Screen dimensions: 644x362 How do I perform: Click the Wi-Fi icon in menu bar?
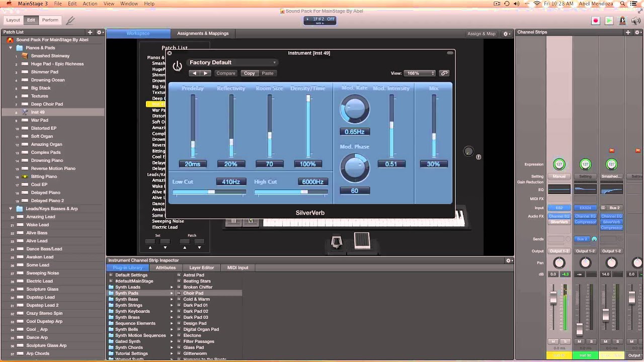(x=537, y=4)
